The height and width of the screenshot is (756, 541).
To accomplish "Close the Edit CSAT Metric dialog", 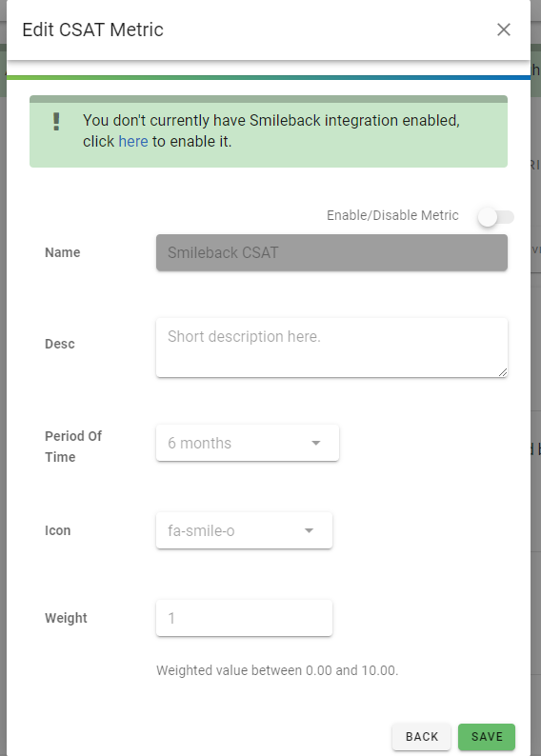I will [504, 30].
